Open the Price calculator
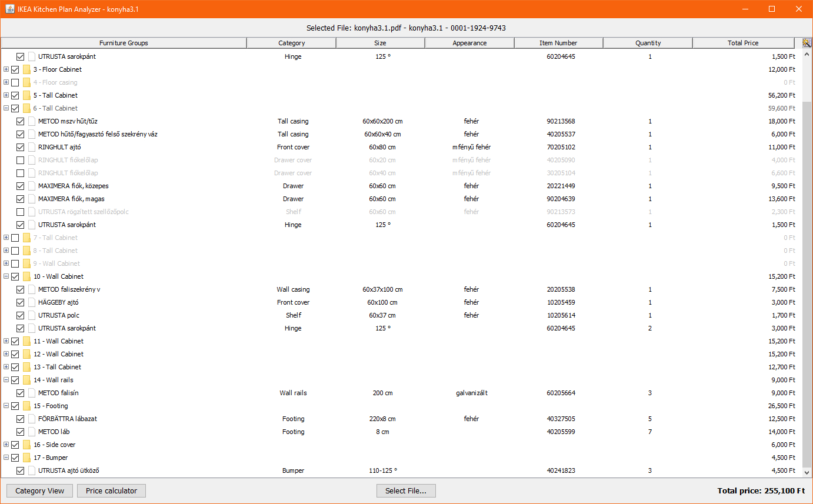The image size is (813, 504). [x=111, y=491]
